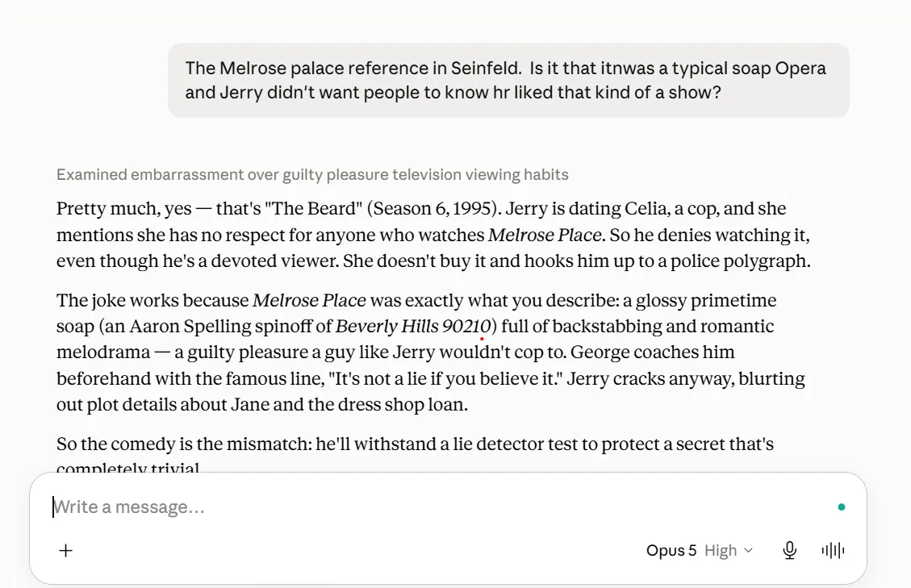This screenshot has height=588, width=911.
Task: Open the plus attachment menu
Action: [x=65, y=550]
